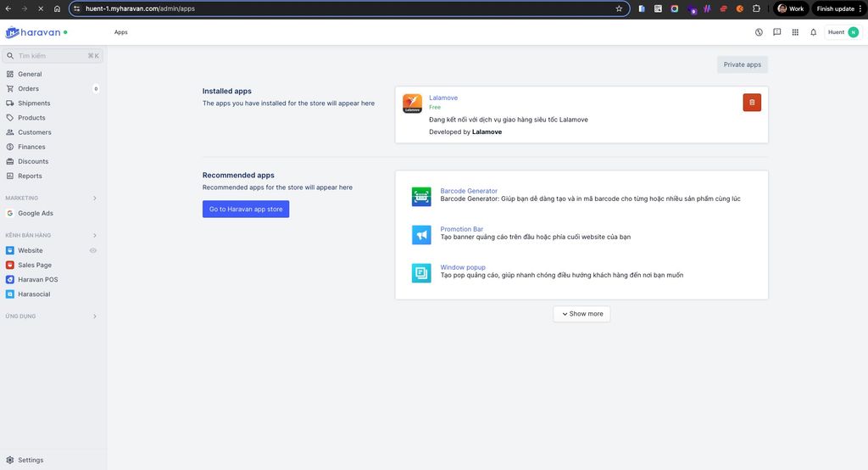
Task: Click the Promotion Bar megaphone icon
Action: 421,235
